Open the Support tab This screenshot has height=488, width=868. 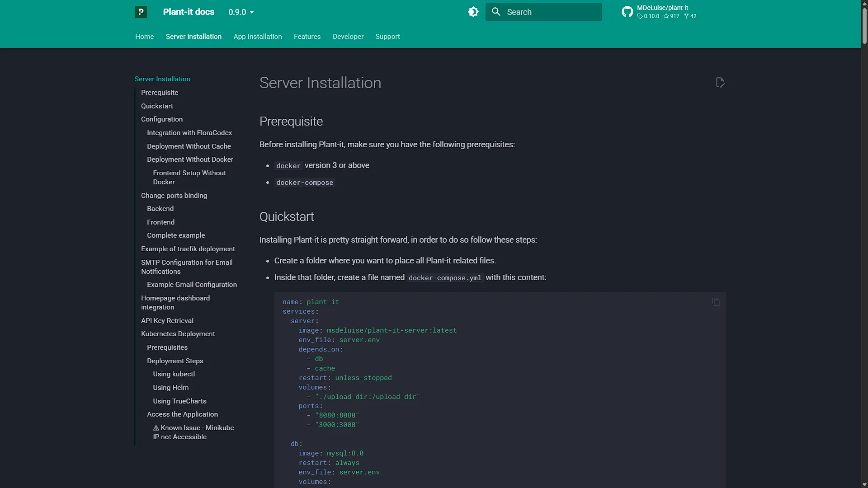tap(387, 37)
